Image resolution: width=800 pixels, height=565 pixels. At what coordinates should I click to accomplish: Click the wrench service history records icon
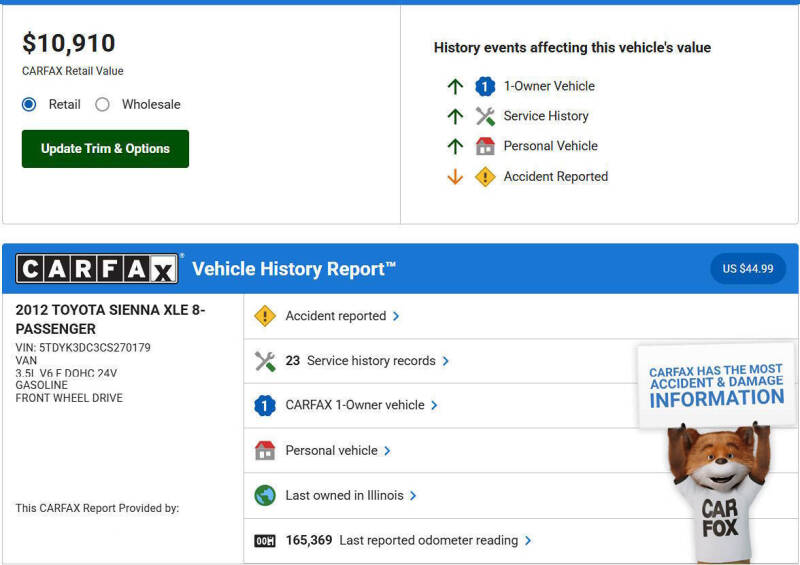(265, 361)
